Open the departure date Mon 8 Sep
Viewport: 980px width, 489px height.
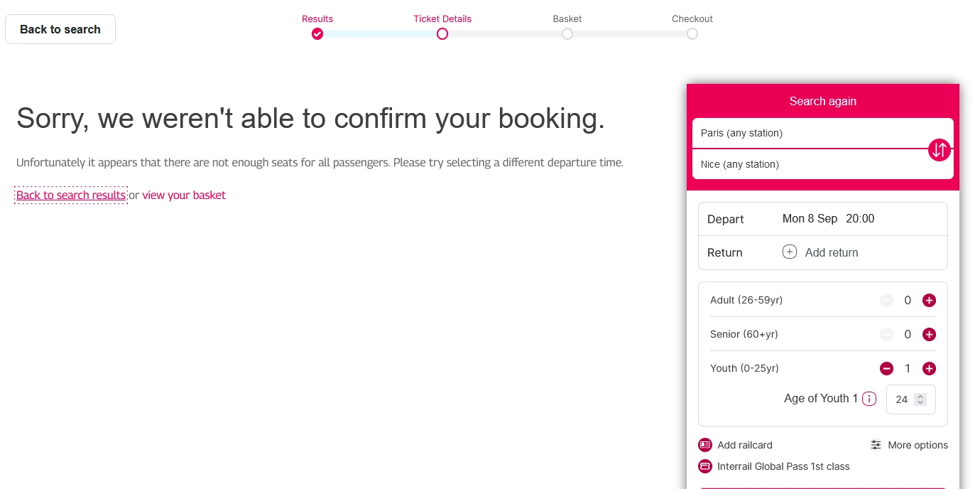810,218
